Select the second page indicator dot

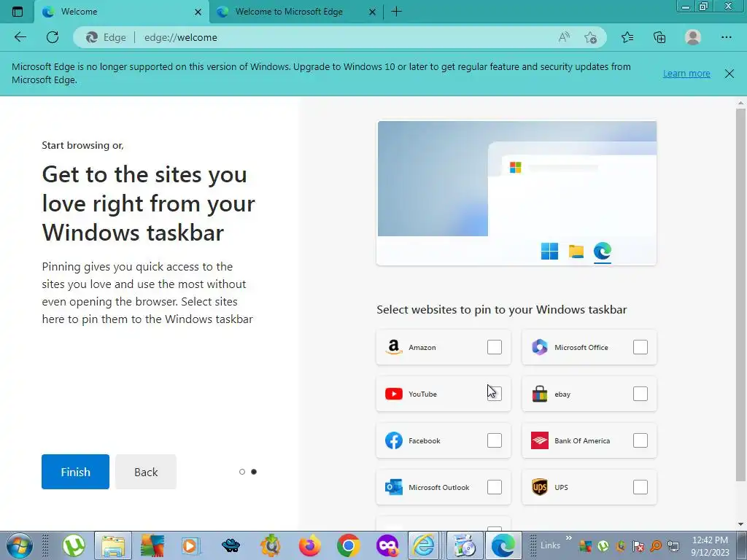[x=254, y=472]
